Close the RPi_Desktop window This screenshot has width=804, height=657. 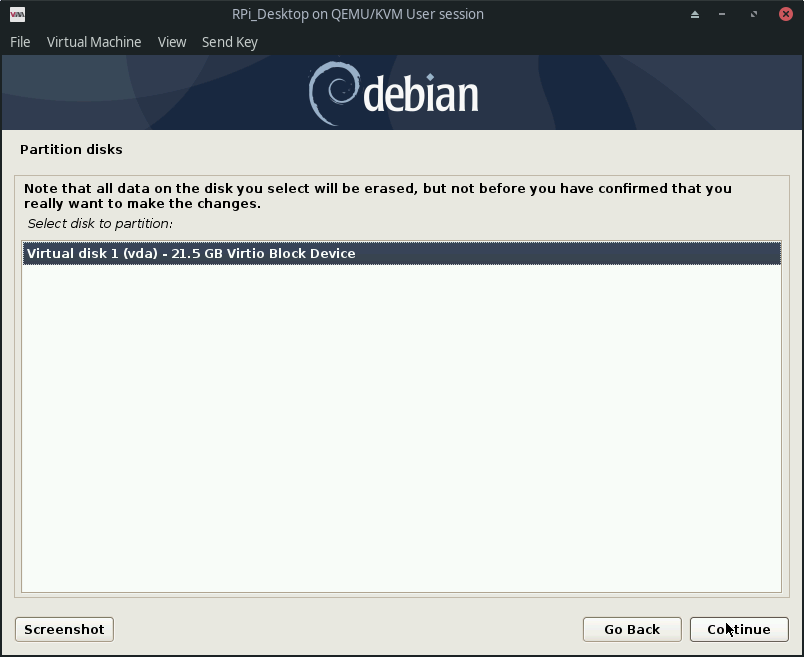786,14
